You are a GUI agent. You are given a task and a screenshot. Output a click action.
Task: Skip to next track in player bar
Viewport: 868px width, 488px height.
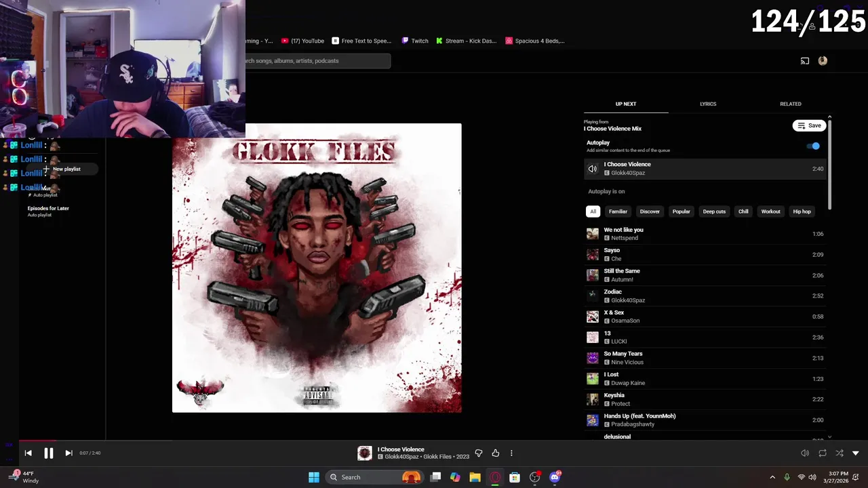click(x=68, y=453)
